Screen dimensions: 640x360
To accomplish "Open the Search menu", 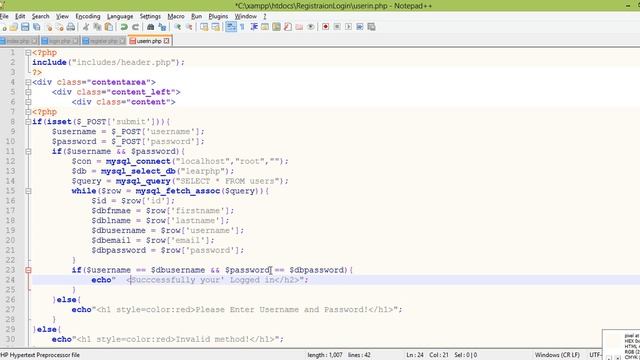I will pos(40,16).
